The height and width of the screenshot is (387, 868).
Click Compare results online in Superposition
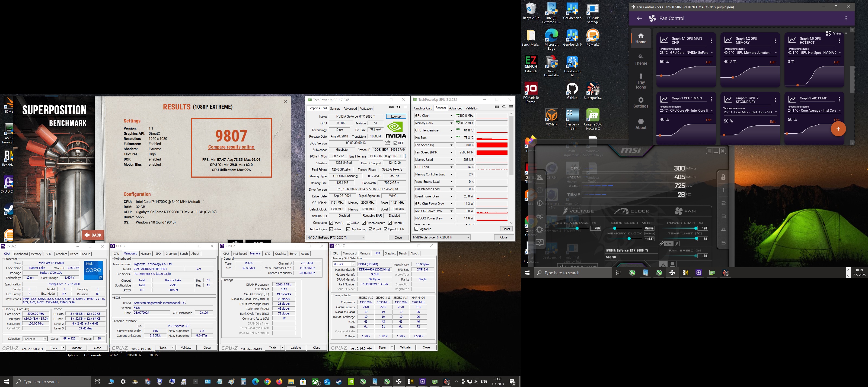click(231, 147)
